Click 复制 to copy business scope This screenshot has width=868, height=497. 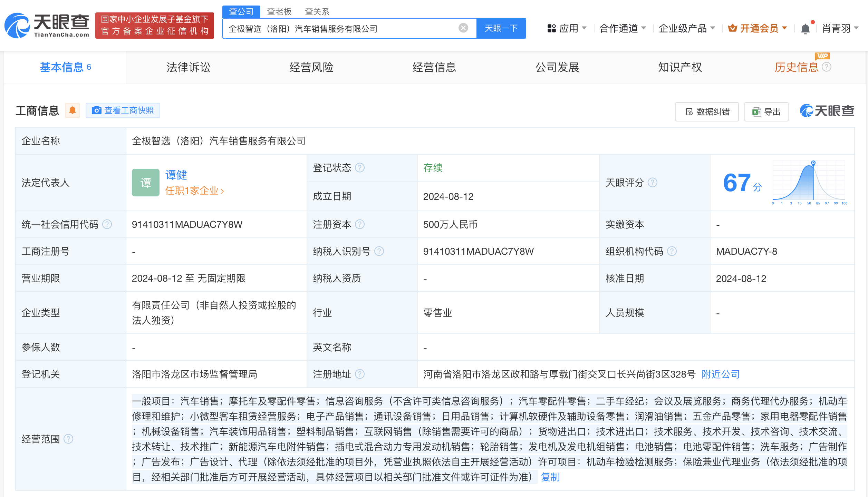click(550, 477)
